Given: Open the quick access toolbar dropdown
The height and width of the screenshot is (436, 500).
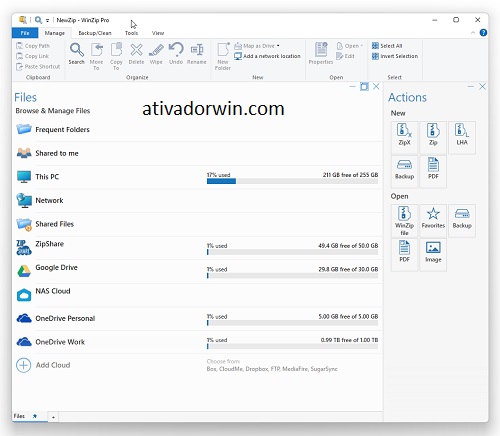Looking at the screenshot, I should 48,21.
